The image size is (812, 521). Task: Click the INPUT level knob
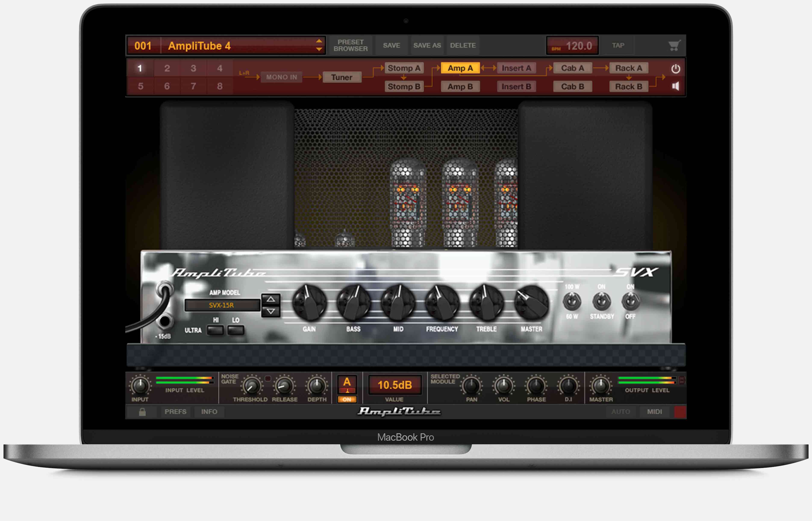click(x=140, y=386)
